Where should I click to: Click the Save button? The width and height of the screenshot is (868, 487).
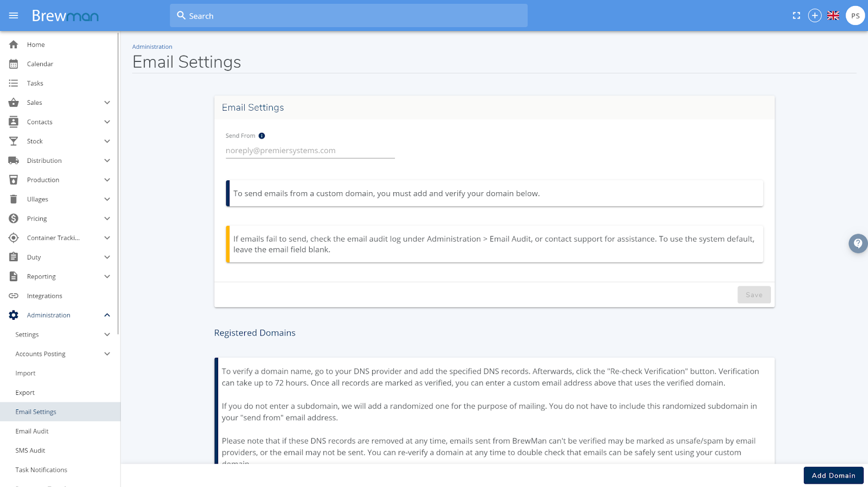coord(754,295)
